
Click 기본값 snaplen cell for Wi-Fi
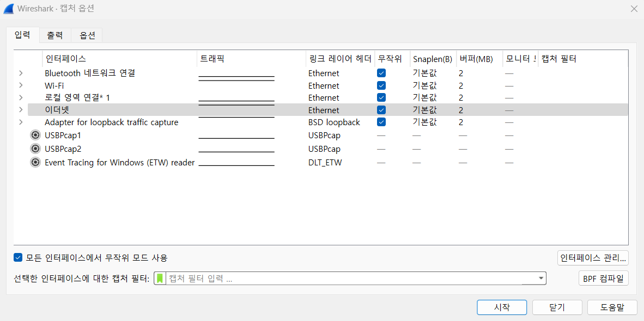coord(424,85)
